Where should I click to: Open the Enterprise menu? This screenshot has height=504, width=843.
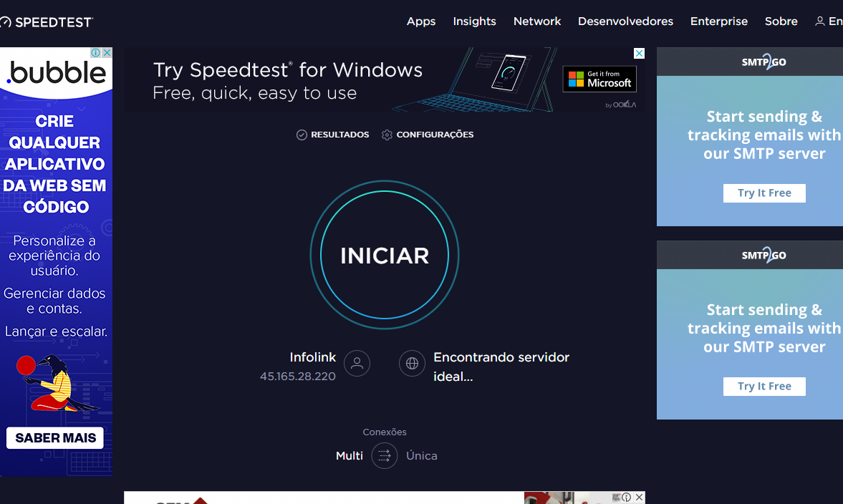pyautogui.click(x=719, y=21)
